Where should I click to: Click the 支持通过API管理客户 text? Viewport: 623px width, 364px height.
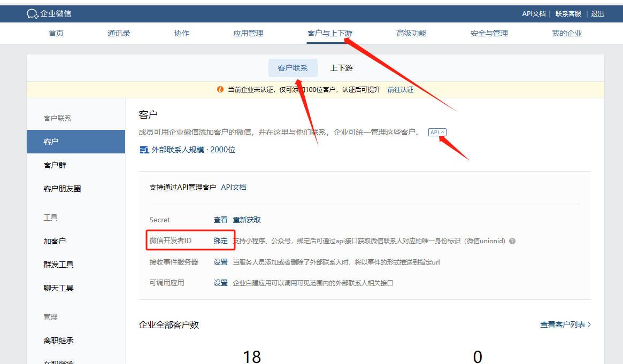point(183,188)
